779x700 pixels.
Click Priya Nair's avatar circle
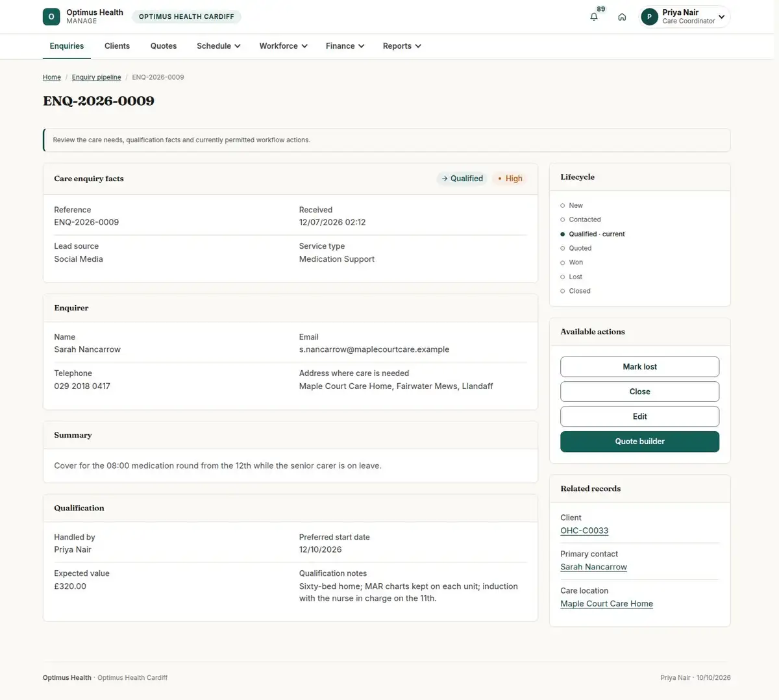649,17
